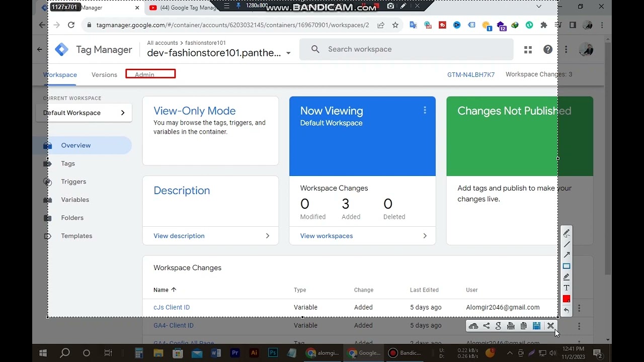Click the Tag Manager logo
644x362 pixels.
click(x=61, y=49)
